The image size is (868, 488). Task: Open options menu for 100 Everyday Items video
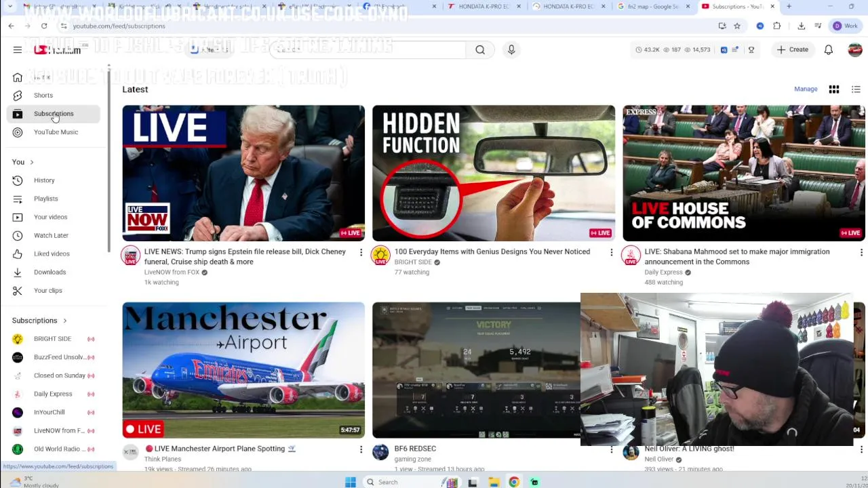click(x=611, y=253)
